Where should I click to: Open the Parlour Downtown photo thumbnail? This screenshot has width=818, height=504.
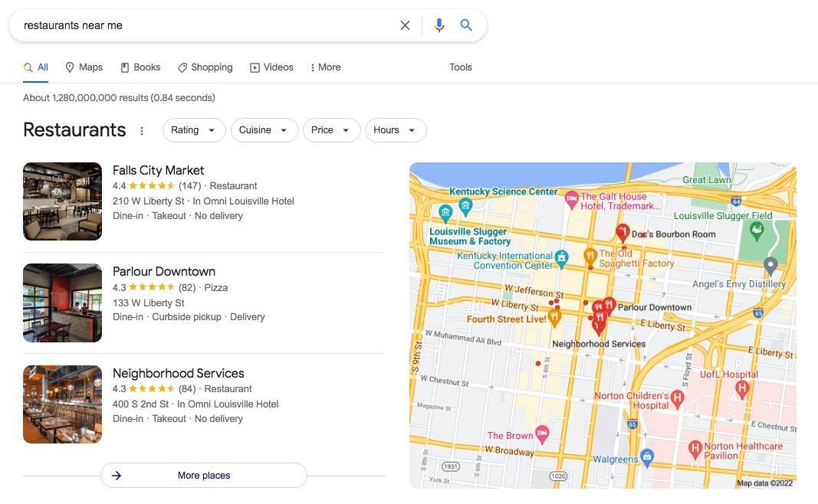(63, 303)
